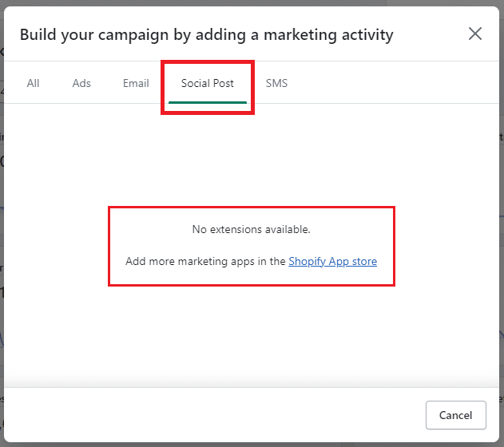This screenshot has width=504, height=447.
Task: Click the dimmed backdrop left of the dialog
Action: (2, 239)
